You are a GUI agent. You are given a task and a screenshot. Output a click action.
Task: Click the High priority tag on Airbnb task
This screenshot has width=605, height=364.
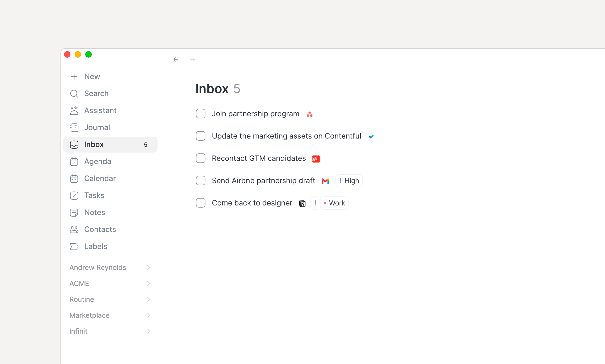coord(349,181)
